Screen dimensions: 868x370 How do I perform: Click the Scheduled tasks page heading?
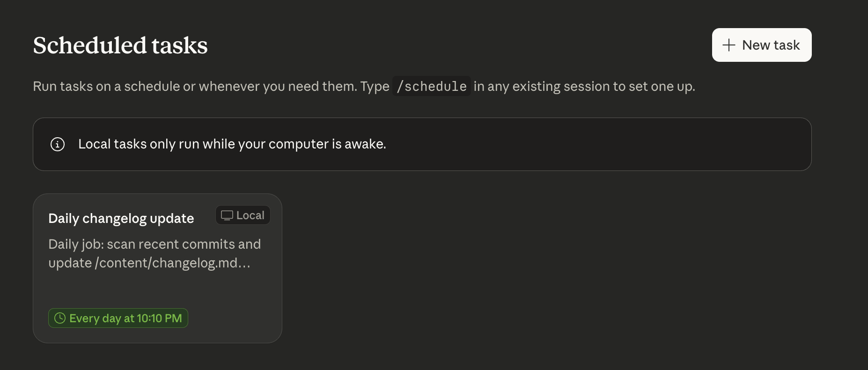coord(120,45)
